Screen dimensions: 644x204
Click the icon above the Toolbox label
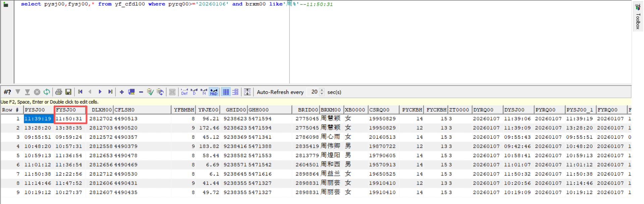638,7
